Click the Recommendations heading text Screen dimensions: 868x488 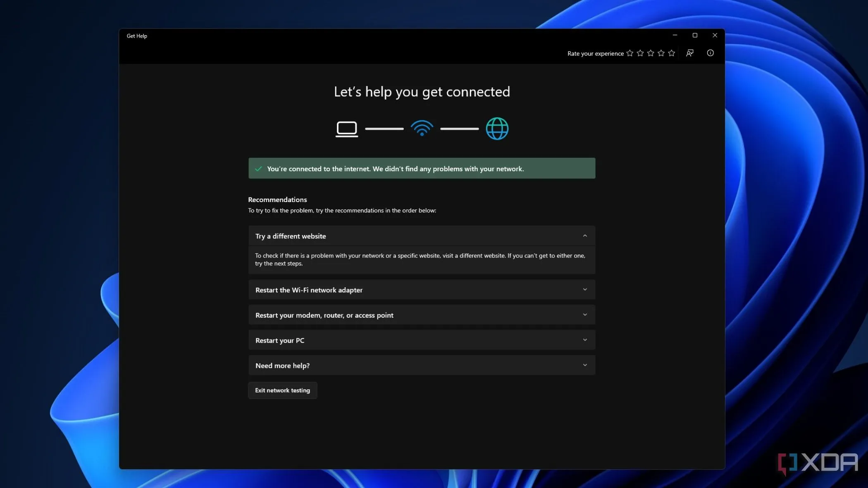277,200
